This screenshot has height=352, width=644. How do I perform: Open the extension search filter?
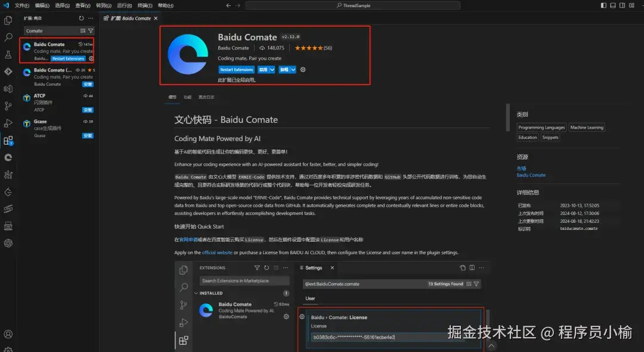click(x=91, y=31)
